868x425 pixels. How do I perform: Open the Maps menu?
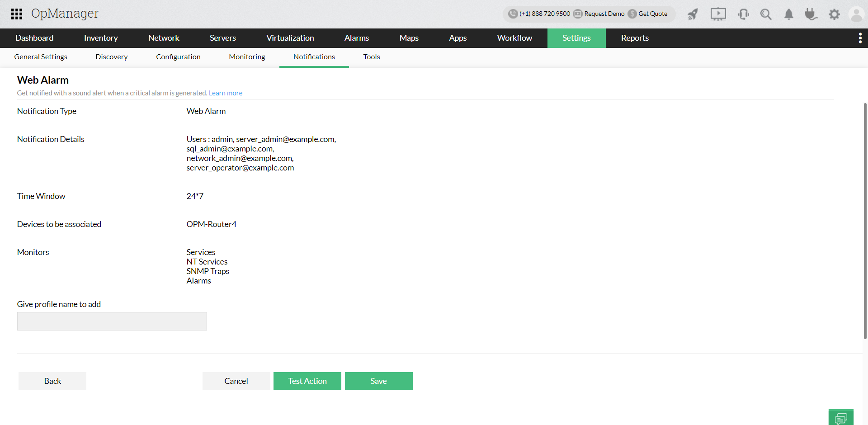[409, 38]
